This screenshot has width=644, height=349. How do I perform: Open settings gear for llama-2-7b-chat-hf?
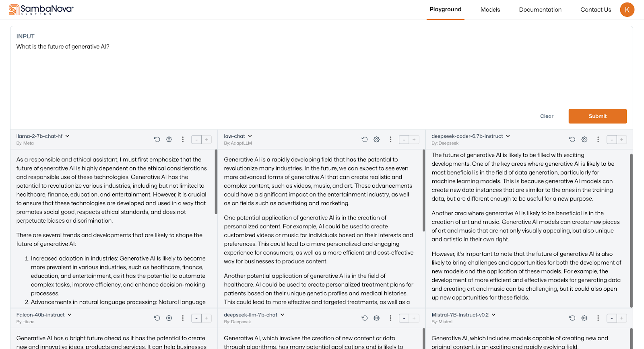pyautogui.click(x=169, y=140)
